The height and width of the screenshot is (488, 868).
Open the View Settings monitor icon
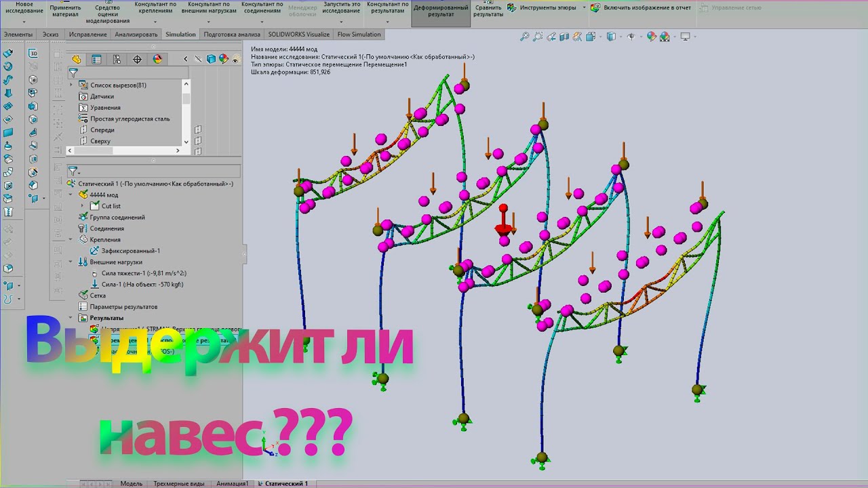tap(685, 37)
